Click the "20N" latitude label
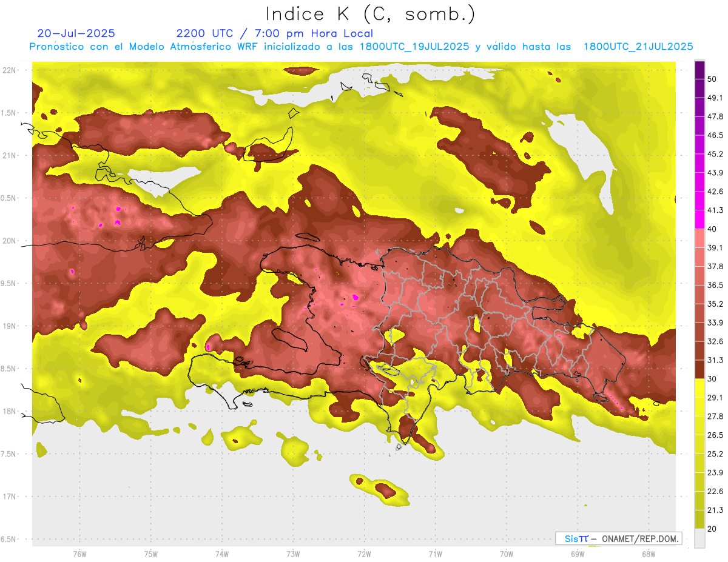This screenshot has height=562, width=728. click(x=8, y=241)
